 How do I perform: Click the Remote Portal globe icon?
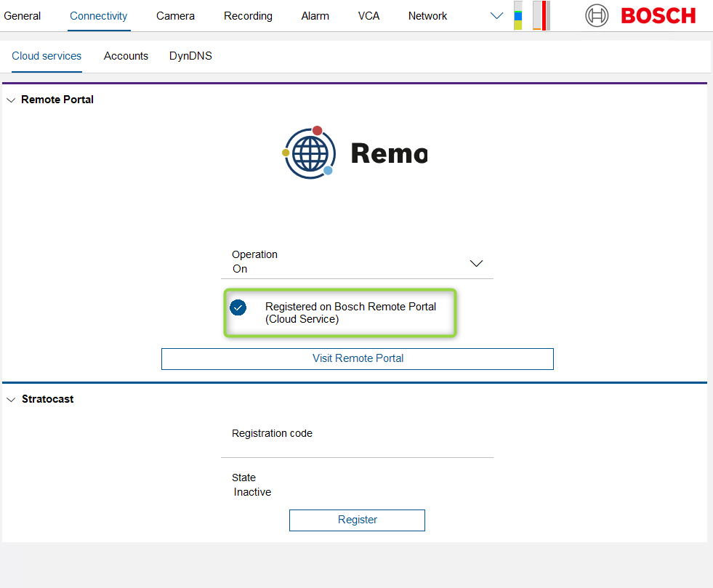pos(310,153)
